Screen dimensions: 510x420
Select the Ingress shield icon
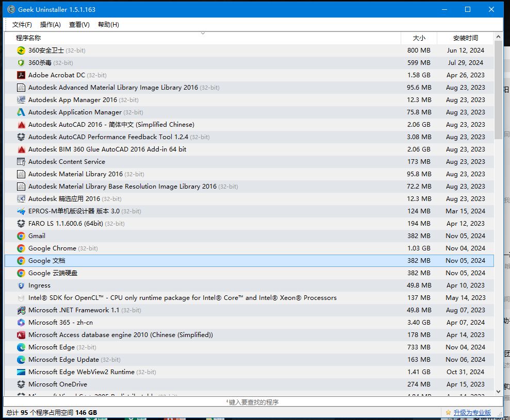21,285
